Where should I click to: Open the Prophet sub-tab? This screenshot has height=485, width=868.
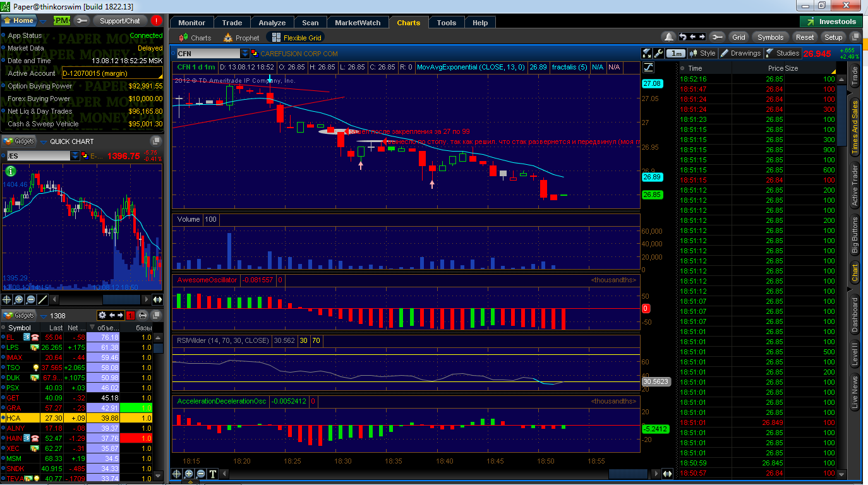[x=241, y=38]
